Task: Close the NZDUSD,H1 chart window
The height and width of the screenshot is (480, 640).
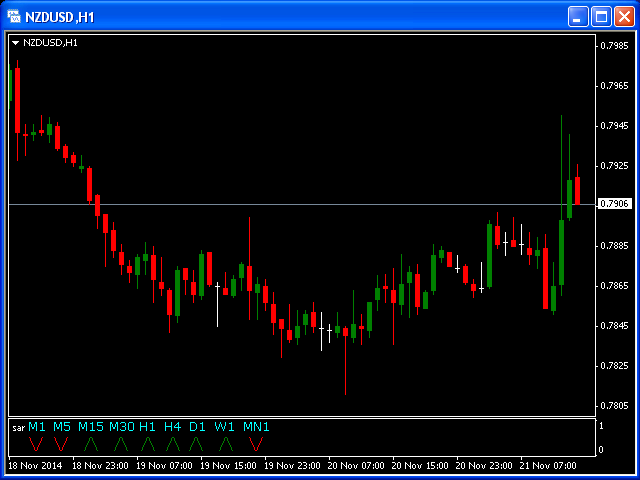Action: 624,17
